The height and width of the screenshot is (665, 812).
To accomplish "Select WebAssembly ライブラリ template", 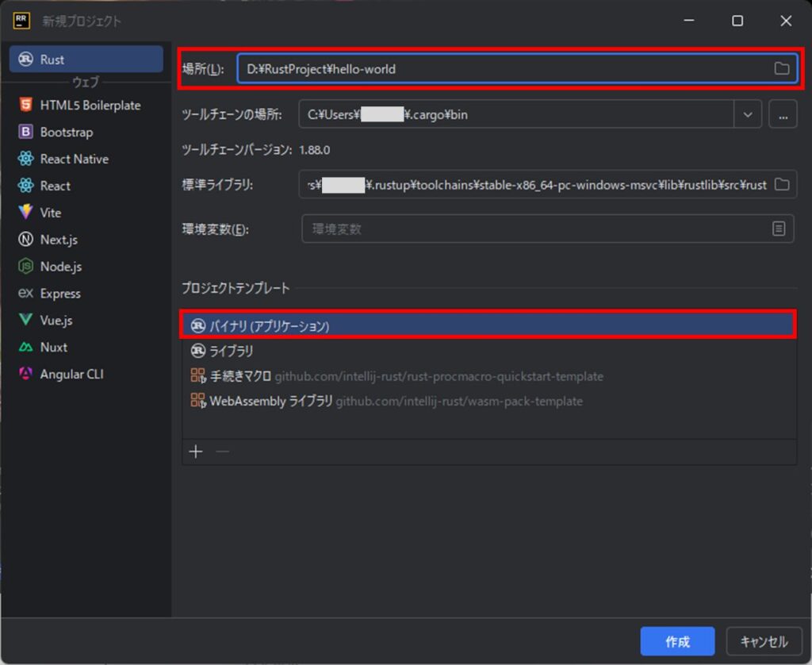I will pyautogui.click(x=488, y=402).
